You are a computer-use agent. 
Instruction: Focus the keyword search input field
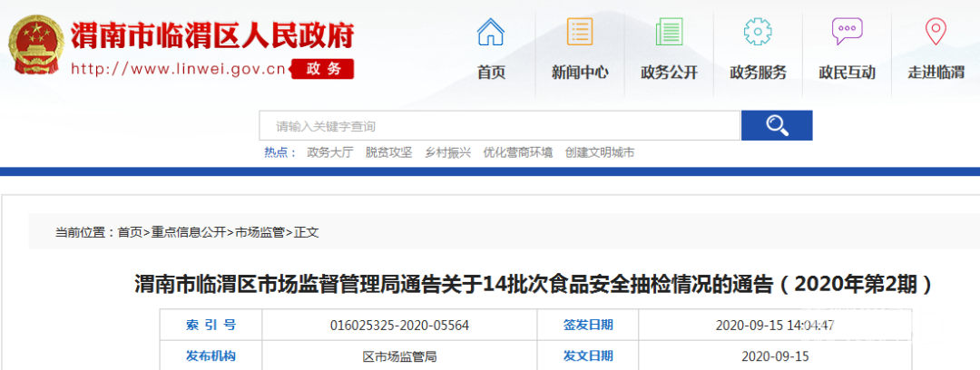click(x=499, y=126)
